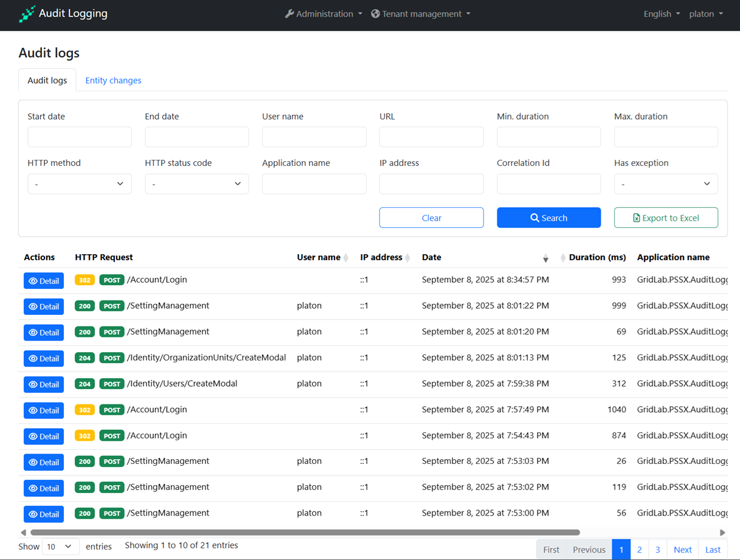Click the Audit Logging logo icon

pos(27,14)
